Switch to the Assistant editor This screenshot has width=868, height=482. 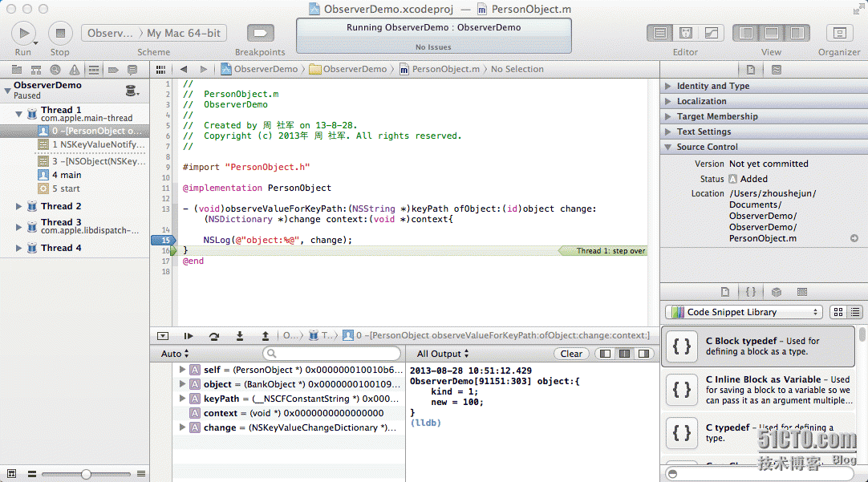click(x=686, y=33)
